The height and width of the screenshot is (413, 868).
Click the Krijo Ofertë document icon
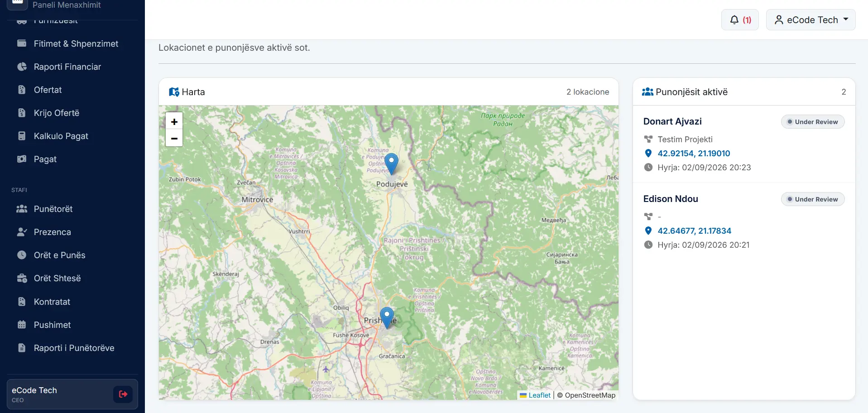22,113
